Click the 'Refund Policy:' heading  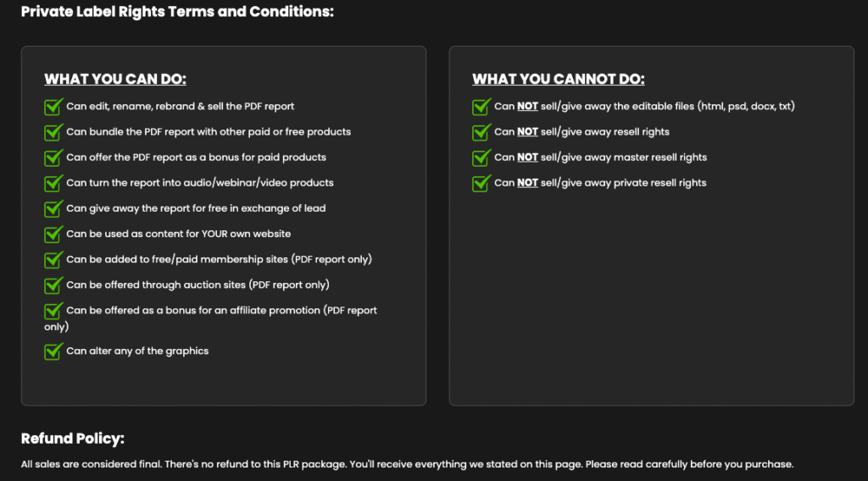pyautogui.click(x=73, y=439)
